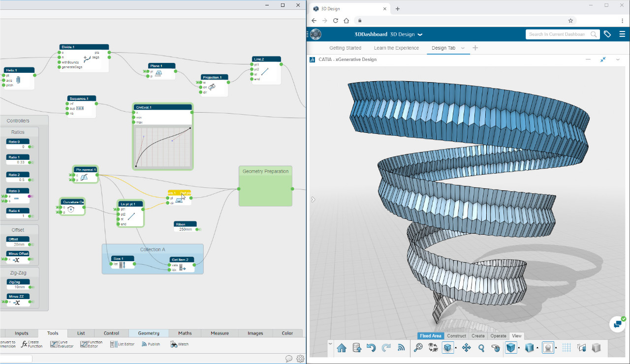Screen dimensions: 630x364
Task: Click the Home icon in bottom toolbar
Action: tap(342, 348)
